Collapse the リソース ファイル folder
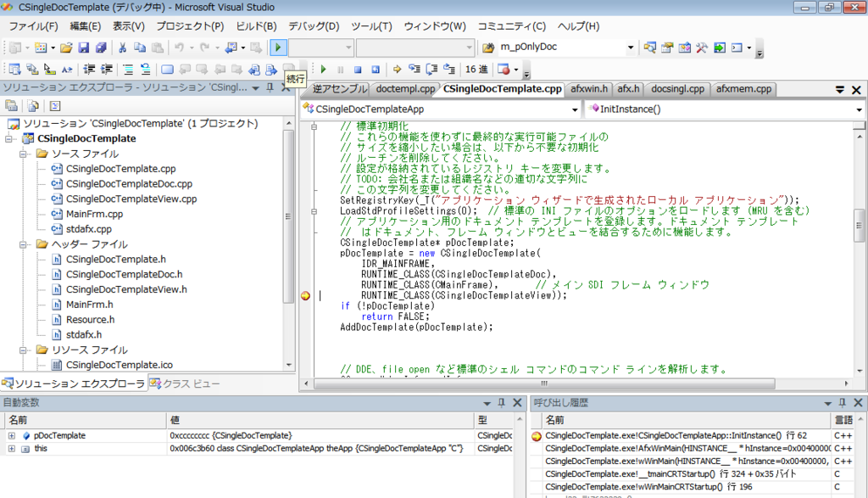Image resolution: width=868 pixels, height=498 pixels. pyautogui.click(x=23, y=350)
